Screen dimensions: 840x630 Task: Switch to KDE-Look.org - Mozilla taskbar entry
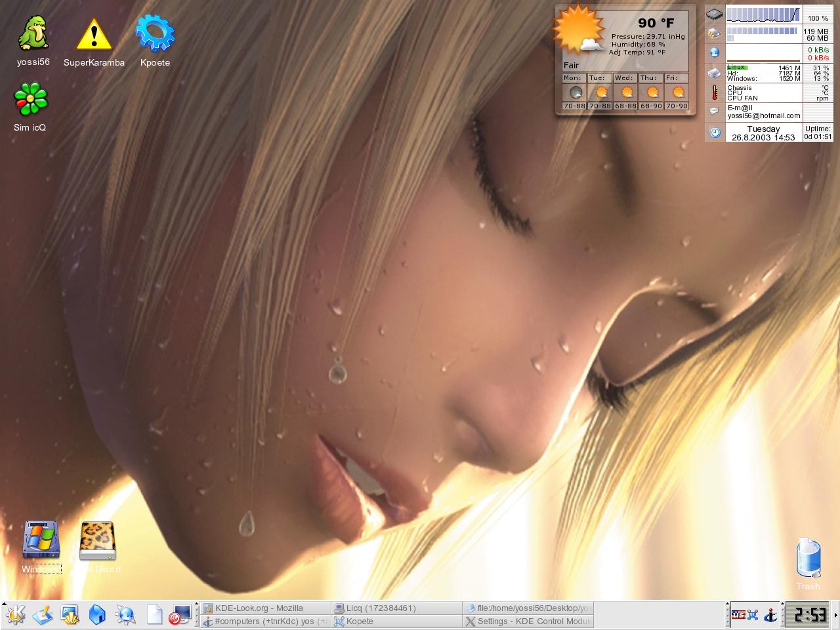click(x=265, y=608)
